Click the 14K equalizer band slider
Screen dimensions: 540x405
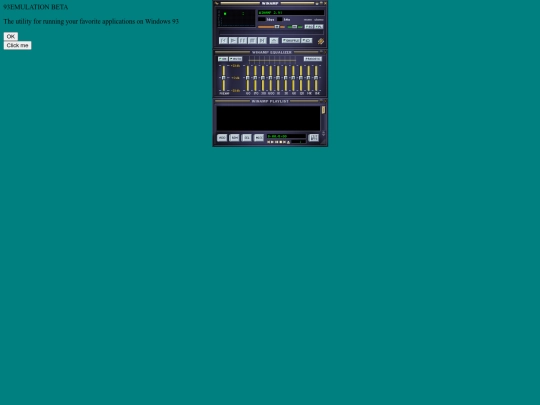pos(308,78)
